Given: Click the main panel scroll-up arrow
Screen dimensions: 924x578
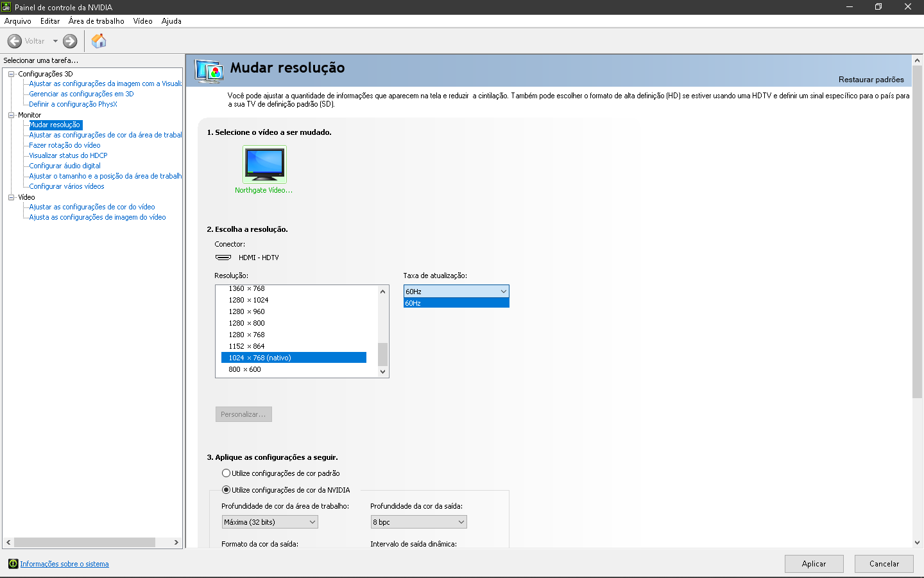Looking at the screenshot, I should [x=917, y=60].
